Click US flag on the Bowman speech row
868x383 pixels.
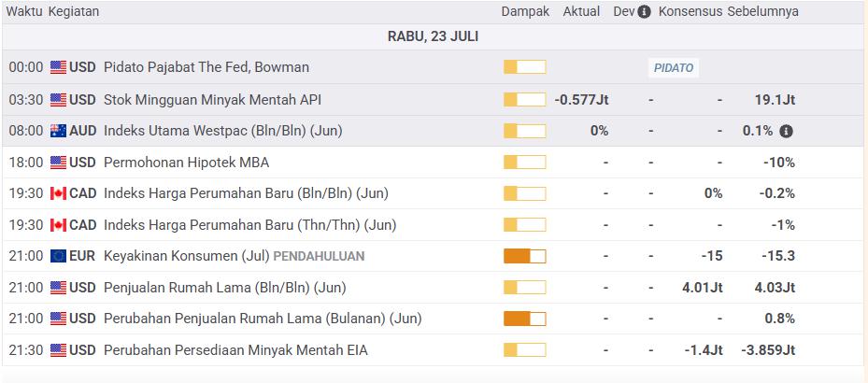click(x=58, y=67)
